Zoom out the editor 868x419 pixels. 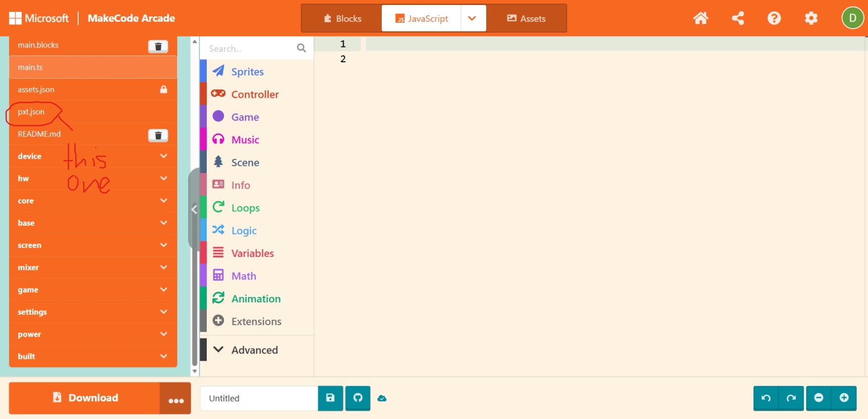(x=819, y=398)
